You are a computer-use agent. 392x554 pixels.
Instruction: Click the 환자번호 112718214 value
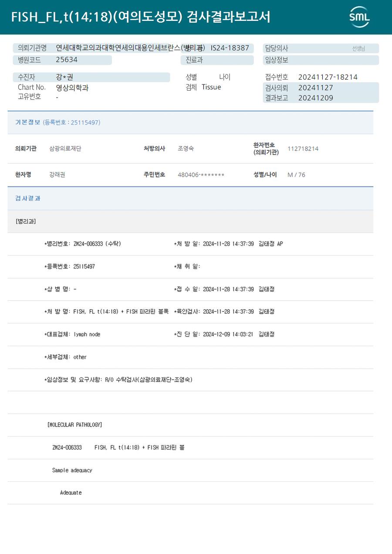pos(303,149)
